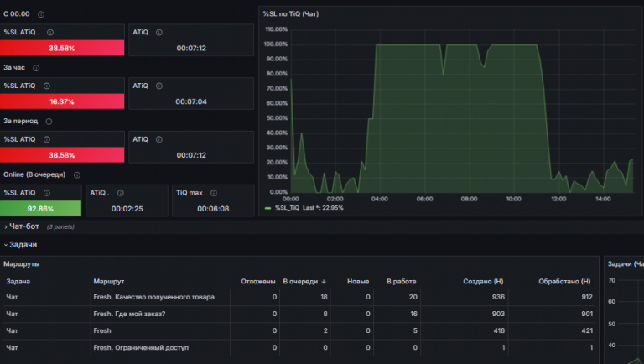Expand the collapsed 'Чат-бот' row
644x364 pixels.
(23, 226)
